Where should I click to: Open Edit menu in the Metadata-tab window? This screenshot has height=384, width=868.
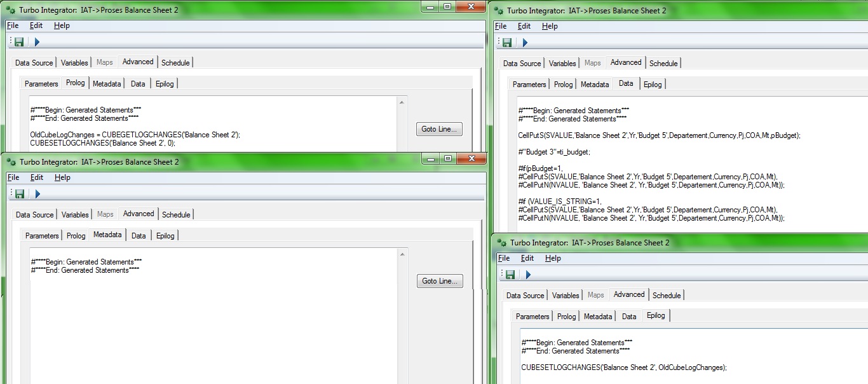[37, 177]
